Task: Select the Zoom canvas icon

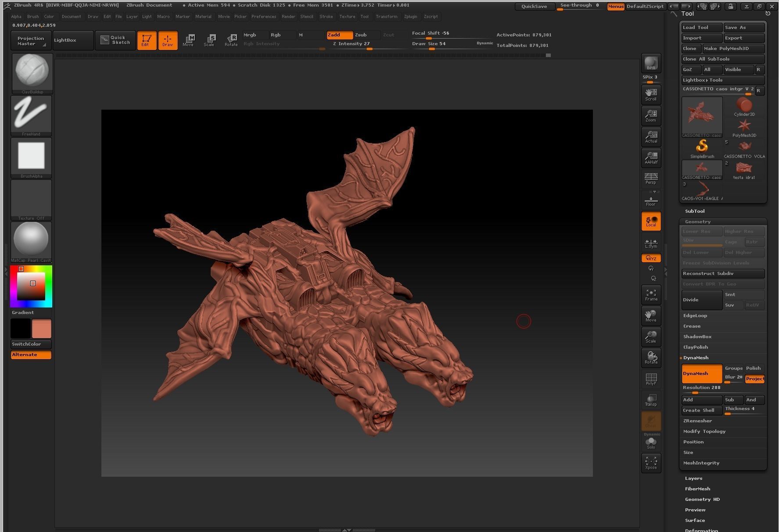Action: [x=651, y=116]
